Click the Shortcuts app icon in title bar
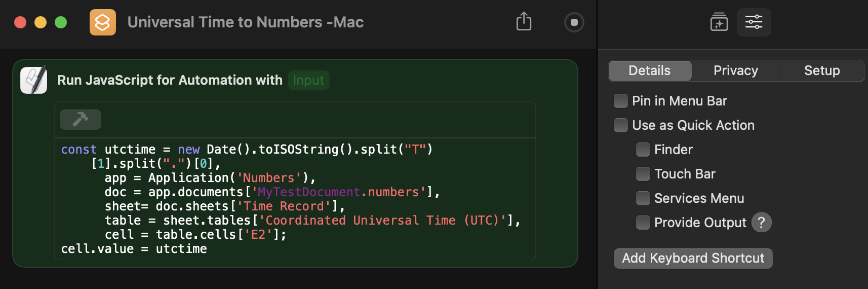 pos(103,22)
